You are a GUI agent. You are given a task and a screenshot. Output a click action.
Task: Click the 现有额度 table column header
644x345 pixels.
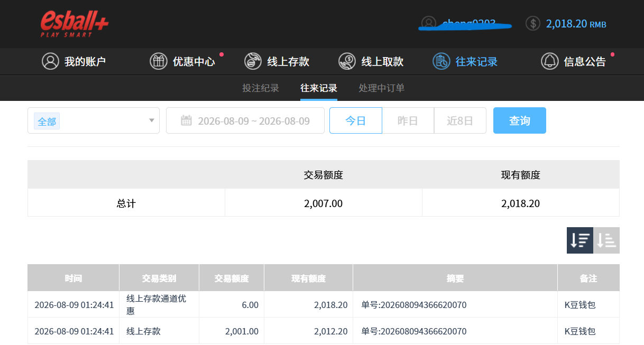pos(308,278)
